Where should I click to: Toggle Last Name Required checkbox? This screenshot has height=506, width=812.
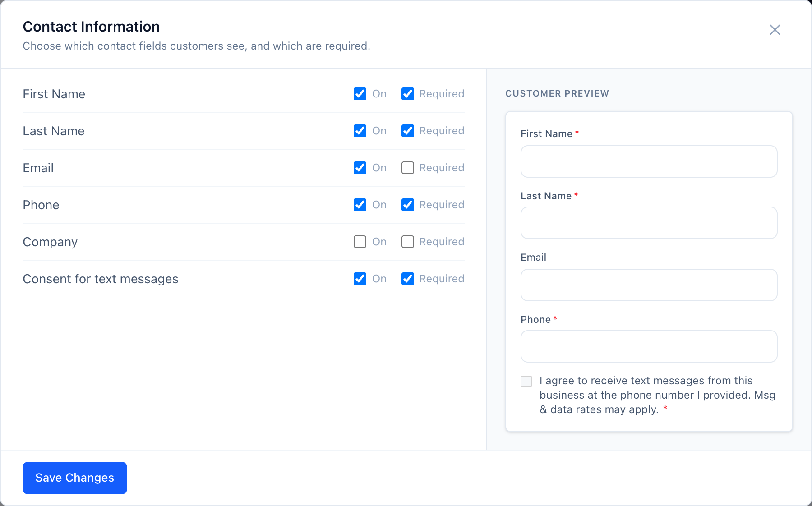pos(408,131)
